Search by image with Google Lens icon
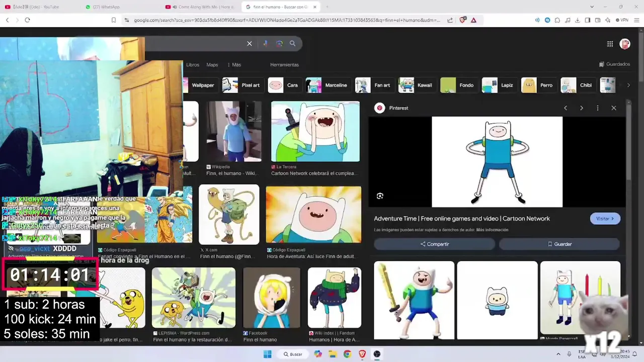Screen dimensions: 644x362 point(279,44)
